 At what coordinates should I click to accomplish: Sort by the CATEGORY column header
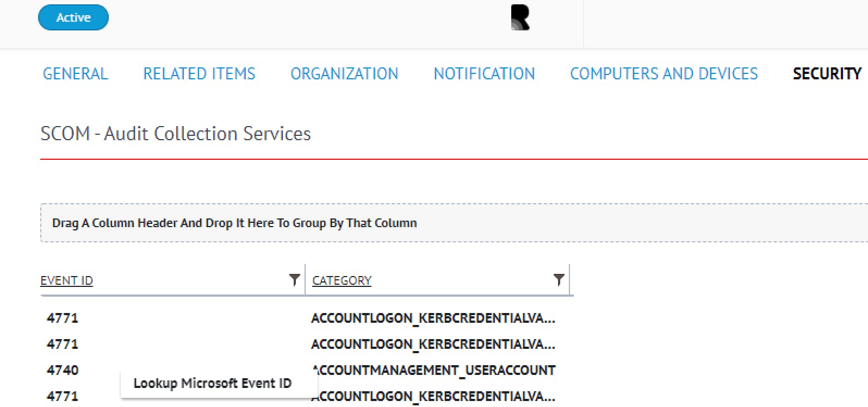342,280
